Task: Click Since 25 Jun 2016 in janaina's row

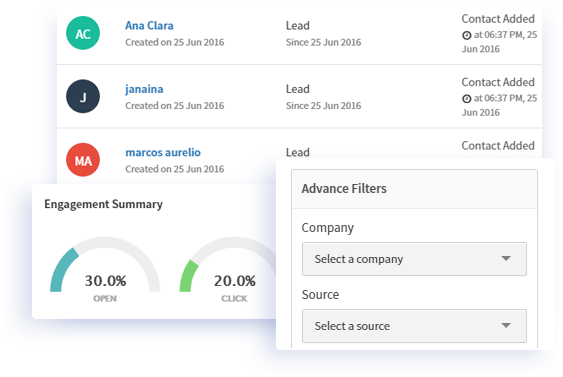Action: 324,106
